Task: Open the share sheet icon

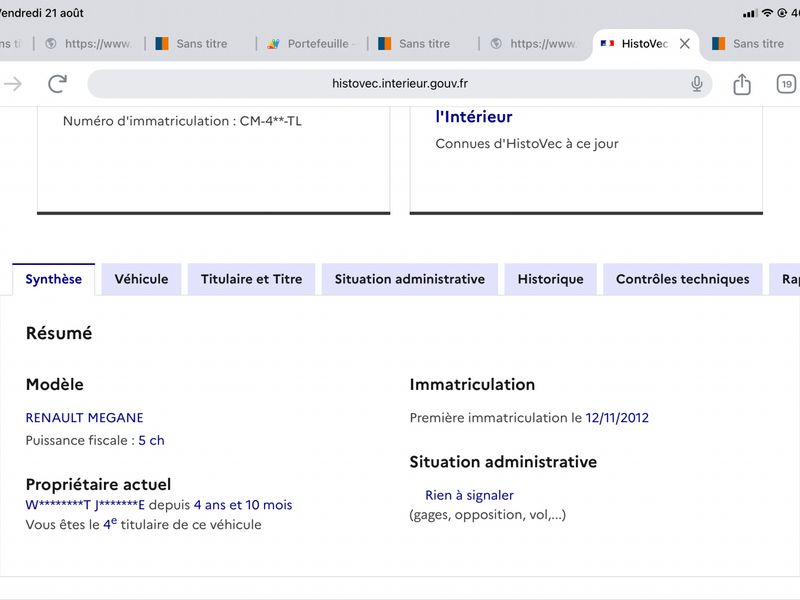Action: pyautogui.click(x=742, y=84)
